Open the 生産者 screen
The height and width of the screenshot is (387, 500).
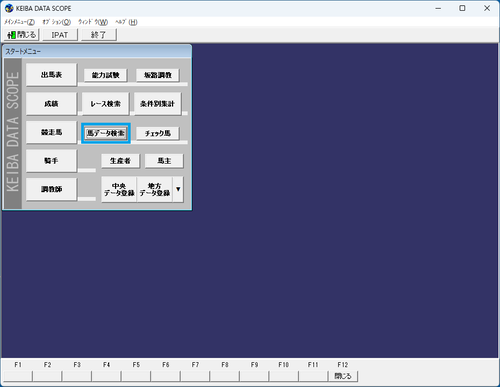[120, 161]
